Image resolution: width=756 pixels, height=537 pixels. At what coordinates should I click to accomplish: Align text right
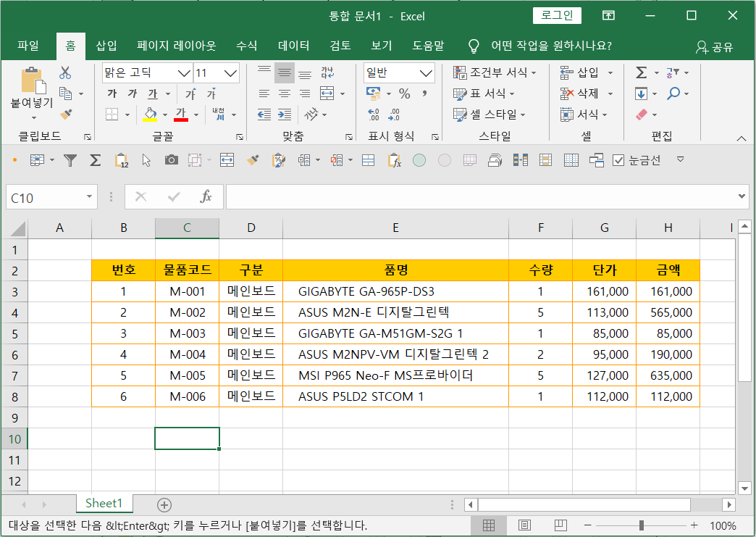tap(305, 93)
